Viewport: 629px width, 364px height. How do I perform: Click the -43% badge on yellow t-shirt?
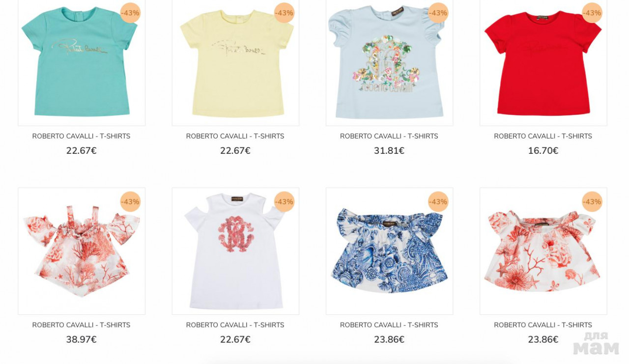point(284,13)
